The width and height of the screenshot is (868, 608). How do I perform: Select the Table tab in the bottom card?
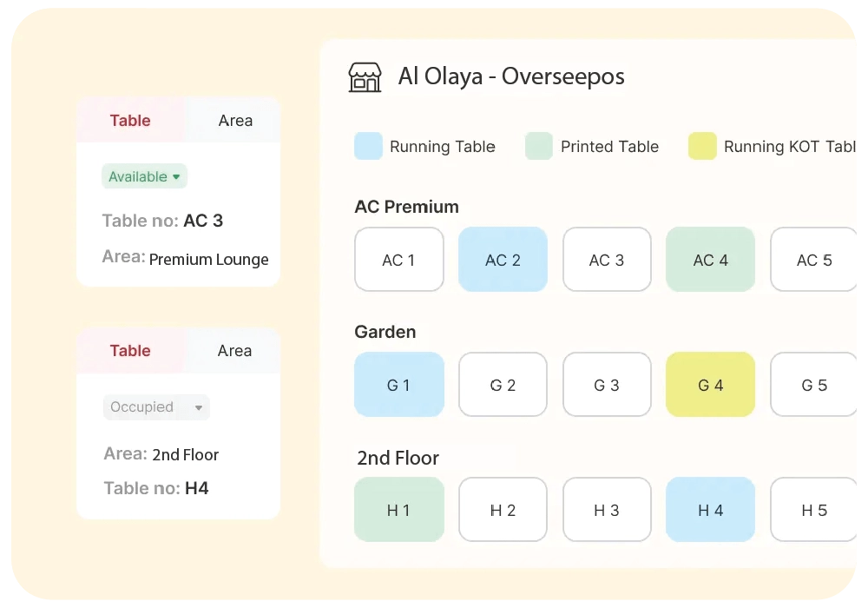click(130, 351)
